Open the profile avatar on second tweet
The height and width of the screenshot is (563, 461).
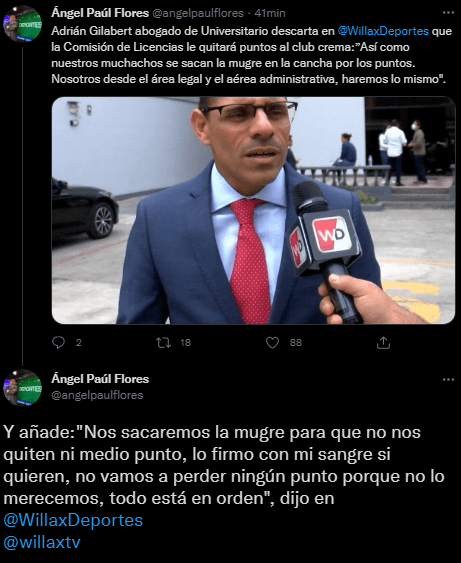(23, 388)
